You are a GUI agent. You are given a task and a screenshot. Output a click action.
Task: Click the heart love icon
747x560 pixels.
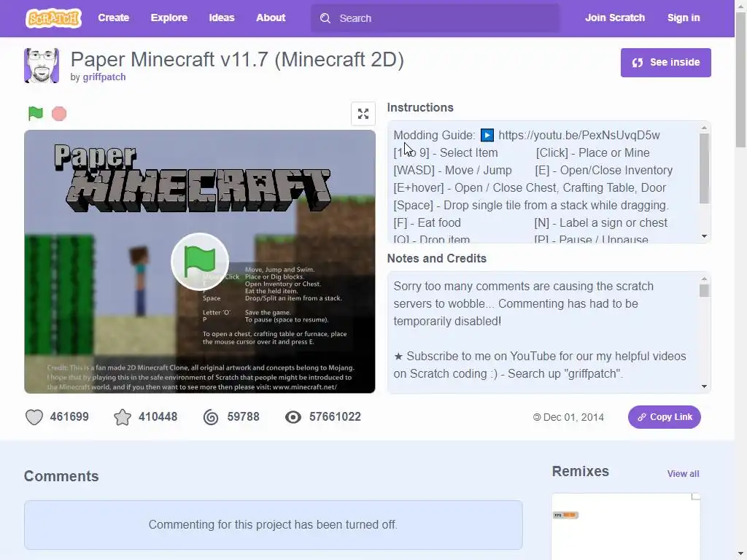(34, 417)
